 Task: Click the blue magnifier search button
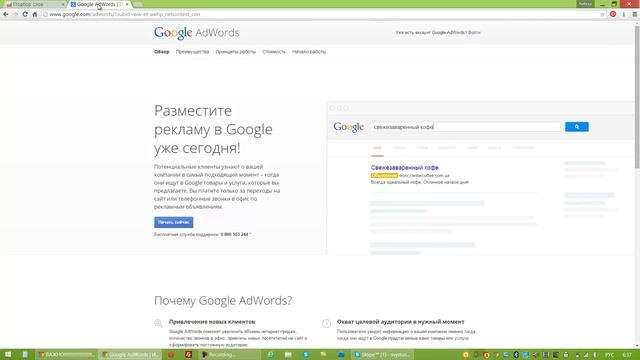tap(577, 127)
